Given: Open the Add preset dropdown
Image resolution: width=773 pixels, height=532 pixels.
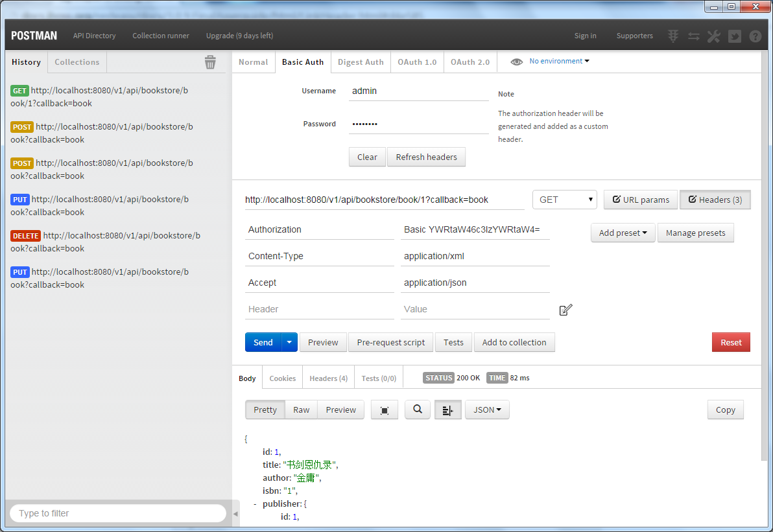Looking at the screenshot, I should pyautogui.click(x=623, y=233).
